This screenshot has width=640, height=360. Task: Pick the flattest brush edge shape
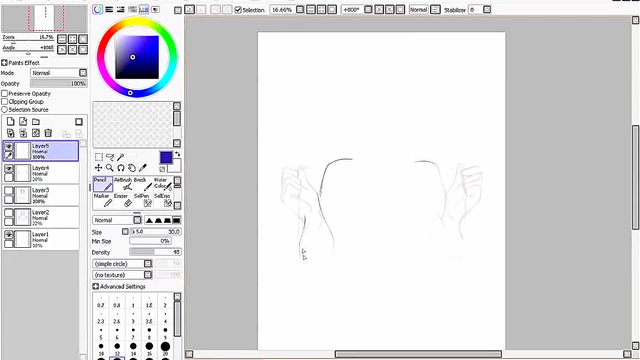coord(176,220)
